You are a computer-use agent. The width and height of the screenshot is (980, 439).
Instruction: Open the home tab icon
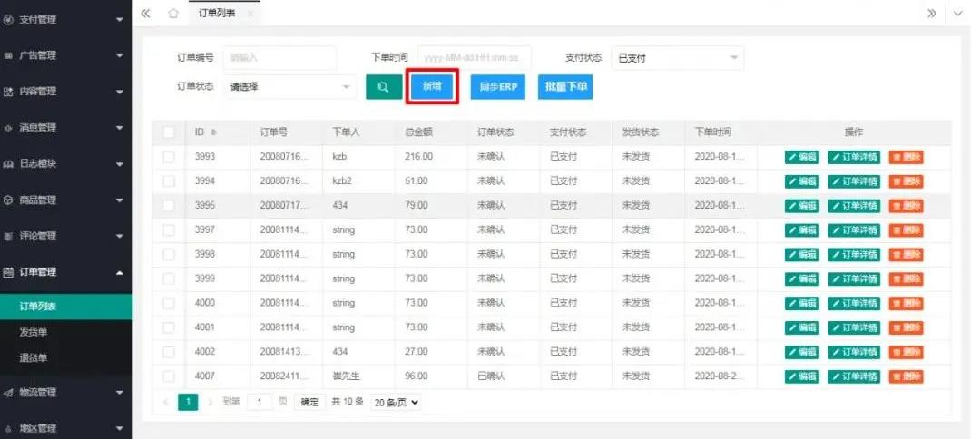pos(173,13)
